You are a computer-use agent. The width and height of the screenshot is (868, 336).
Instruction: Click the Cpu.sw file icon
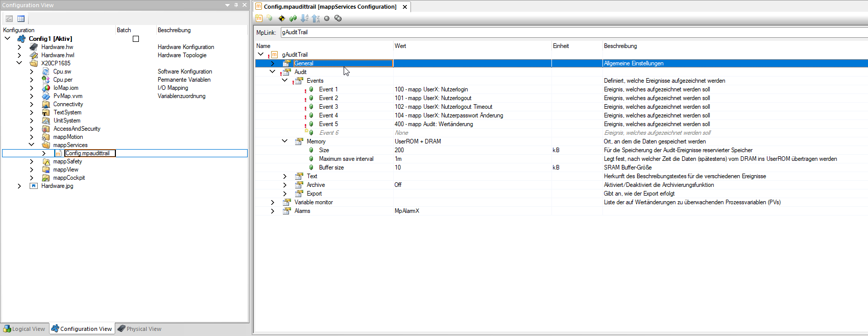tap(46, 71)
